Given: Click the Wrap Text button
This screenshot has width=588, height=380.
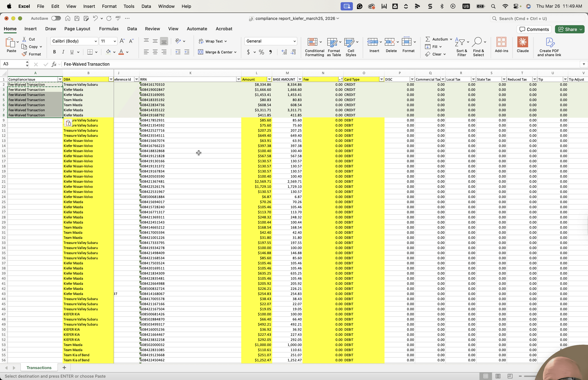Looking at the screenshot, I should coord(213,41).
